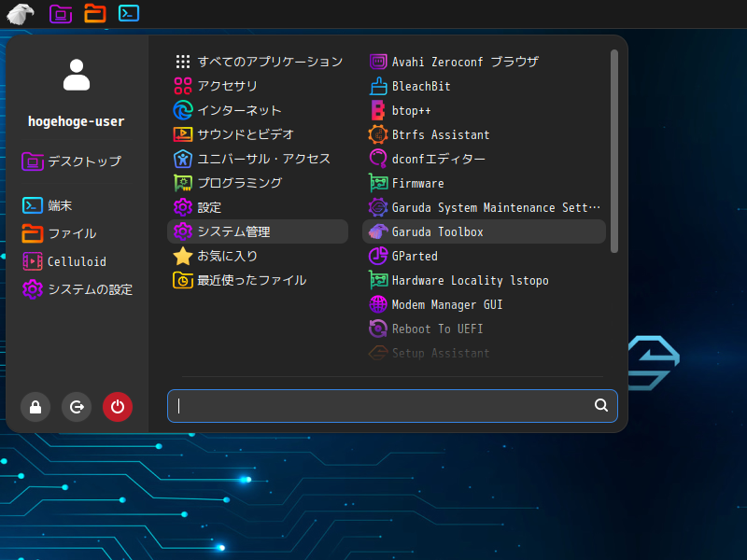The height and width of the screenshot is (560, 747).
Task: Launch Hardware Locality lstopo
Action: pyautogui.click(x=484, y=280)
